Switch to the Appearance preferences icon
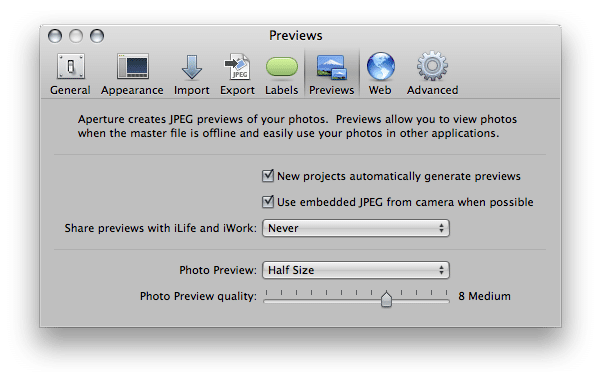The image size is (601, 382). click(133, 66)
